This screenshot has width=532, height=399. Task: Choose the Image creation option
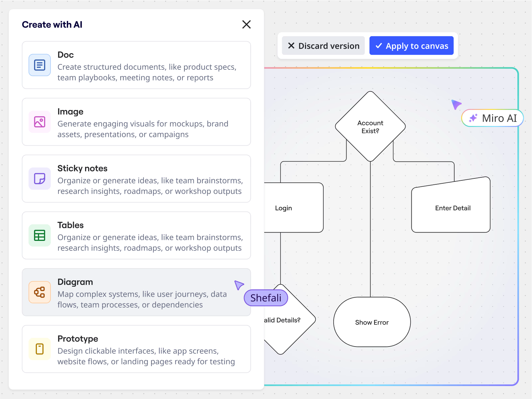136,122
